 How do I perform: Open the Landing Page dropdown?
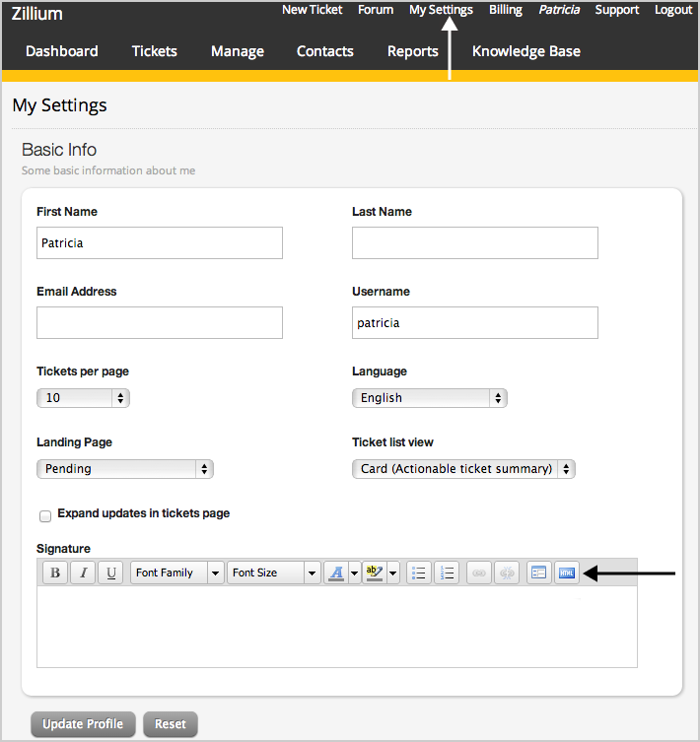click(x=125, y=469)
